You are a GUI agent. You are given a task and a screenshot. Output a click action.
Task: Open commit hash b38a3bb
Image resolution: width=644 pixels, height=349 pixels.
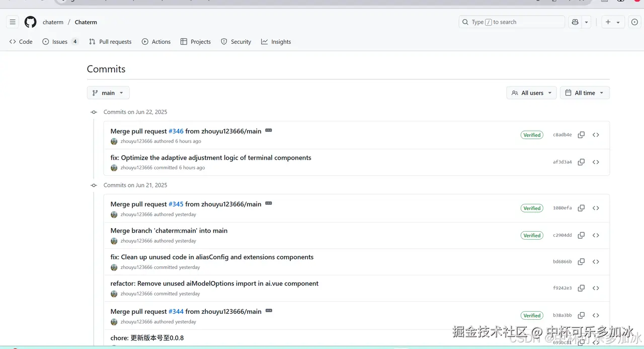562,315
